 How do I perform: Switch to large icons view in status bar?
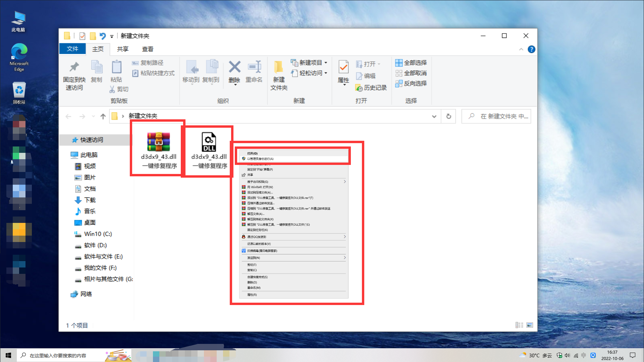tap(530, 325)
